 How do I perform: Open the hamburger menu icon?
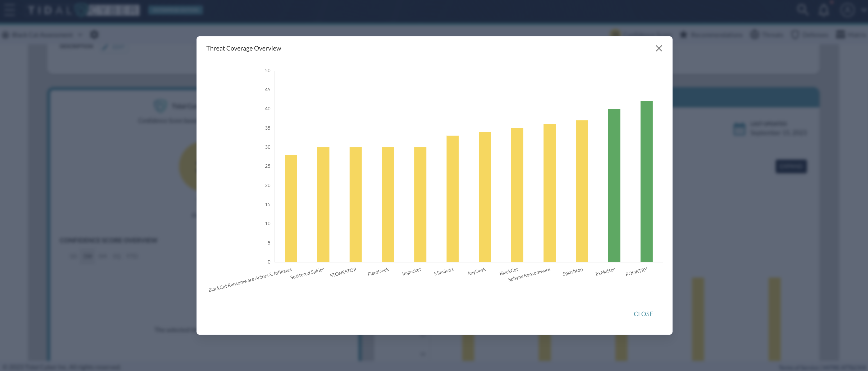(10, 10)
